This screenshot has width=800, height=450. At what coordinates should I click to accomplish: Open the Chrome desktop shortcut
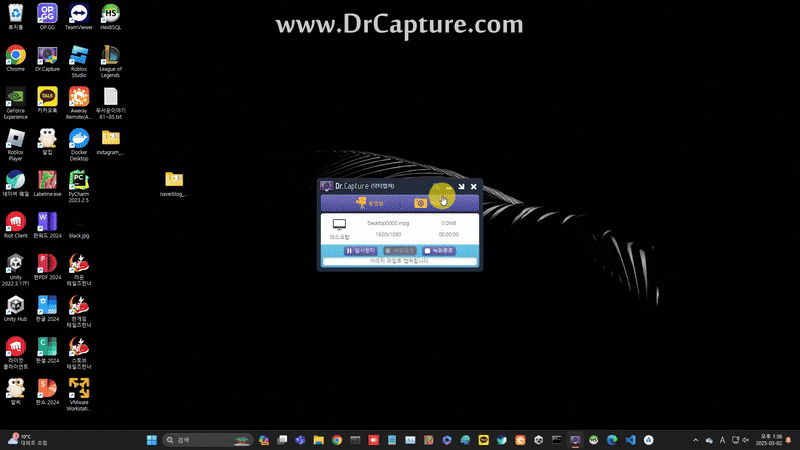click(16, 58)
